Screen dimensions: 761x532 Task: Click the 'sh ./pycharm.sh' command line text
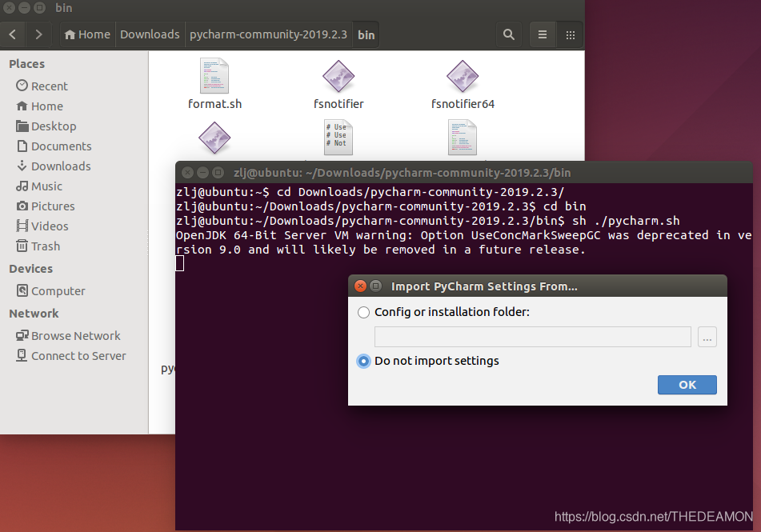click(x=626, y=221)
